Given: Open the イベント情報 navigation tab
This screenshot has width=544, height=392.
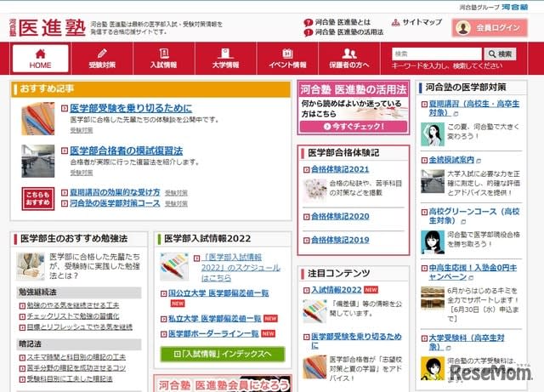Looking at the screenshot, I should click(287, 59).
